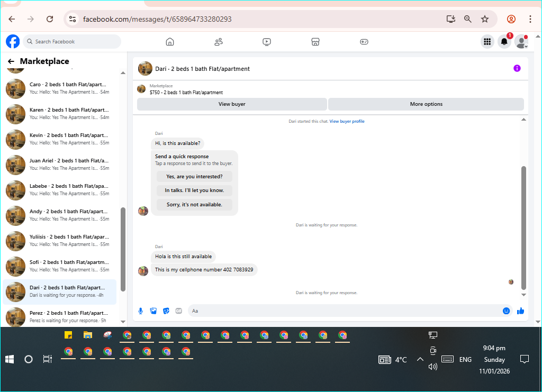Open Windows Task View icon
The height and width of the screenshot is (392, 542).
[47, 360]
